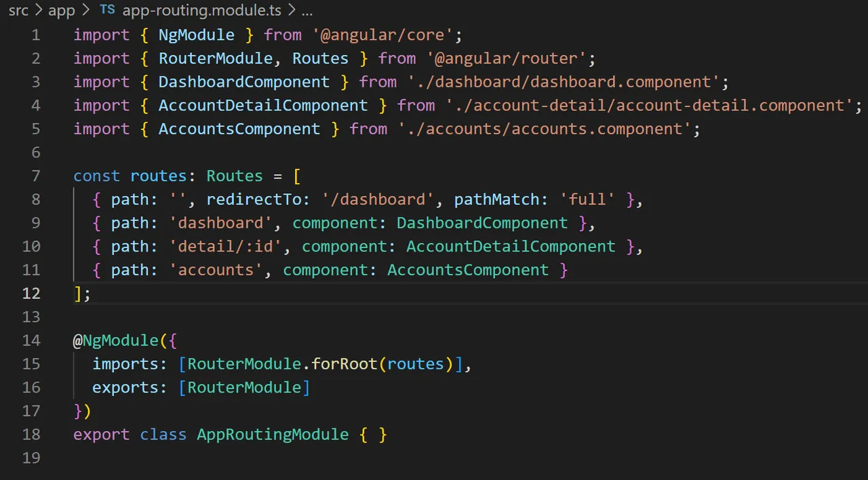Click the 'forRoot' method call
The width and height of the screenshot is (868, 480).
click(x=344, y=364)
